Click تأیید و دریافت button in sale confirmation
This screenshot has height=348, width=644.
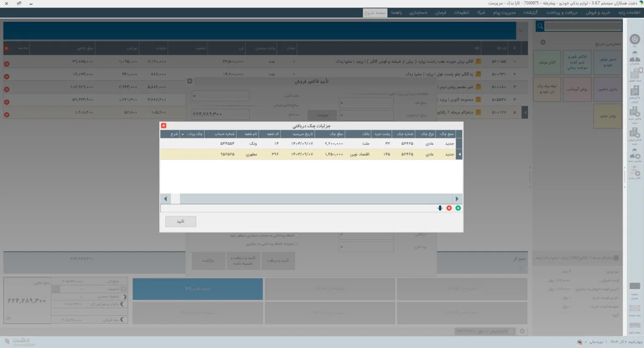pos(278,260)
